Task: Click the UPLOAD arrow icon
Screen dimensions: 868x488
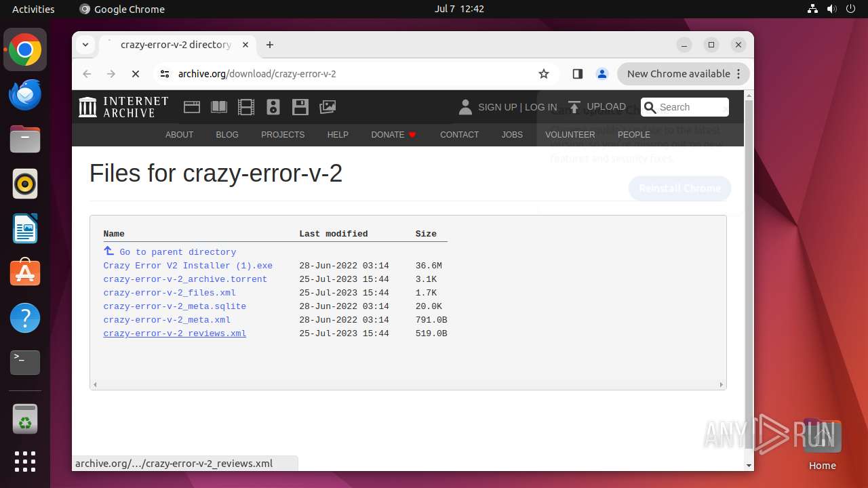Action: tap(574, 107)
